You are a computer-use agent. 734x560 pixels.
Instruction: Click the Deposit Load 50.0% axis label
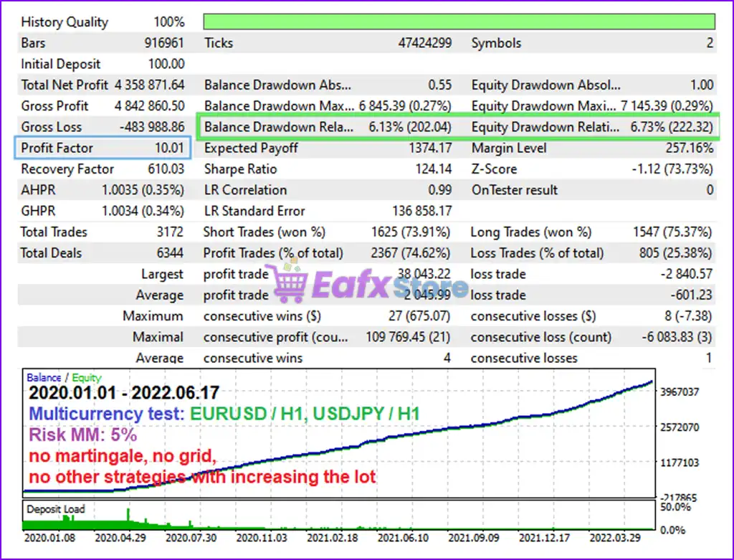pos(675,508)
